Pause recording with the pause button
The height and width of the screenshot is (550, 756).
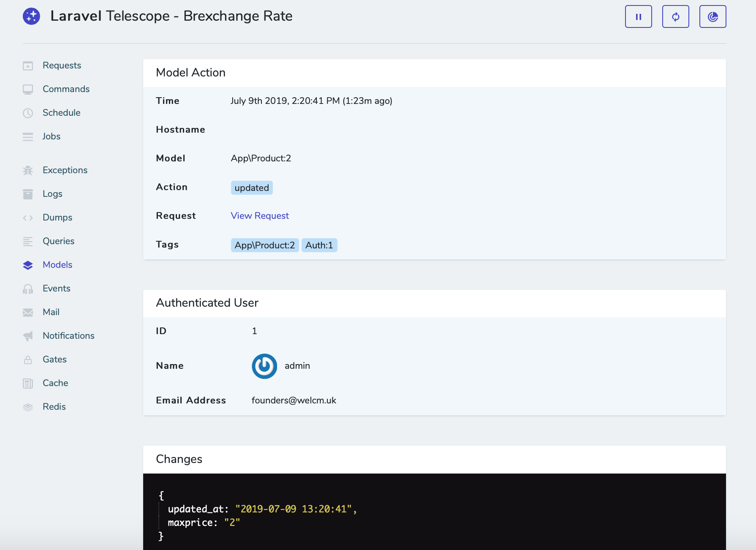pyautogui.click(x=638, y=17)
